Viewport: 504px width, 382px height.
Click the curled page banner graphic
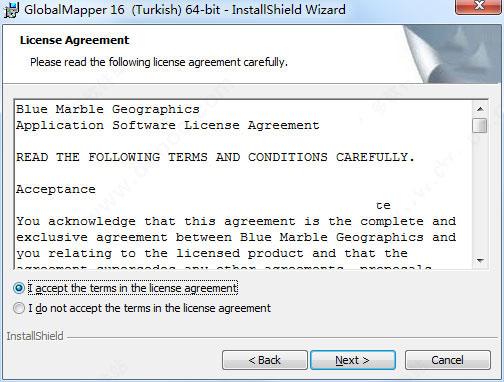453,54
